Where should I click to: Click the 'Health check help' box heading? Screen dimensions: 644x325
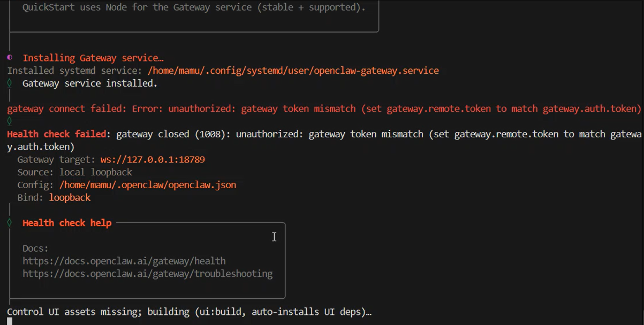coord(67,223)
